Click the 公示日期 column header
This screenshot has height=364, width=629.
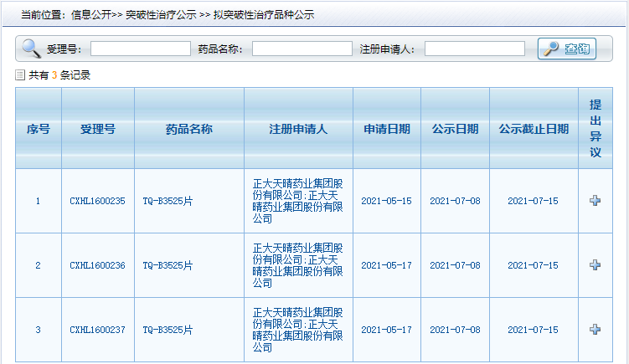point(455,129)
